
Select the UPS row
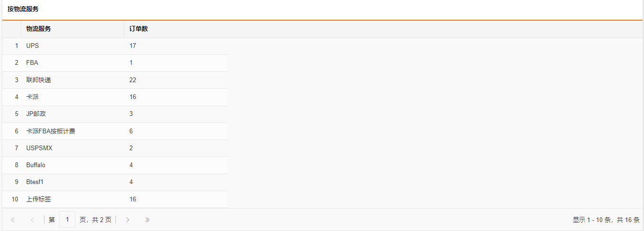click(x=115, y=46)
